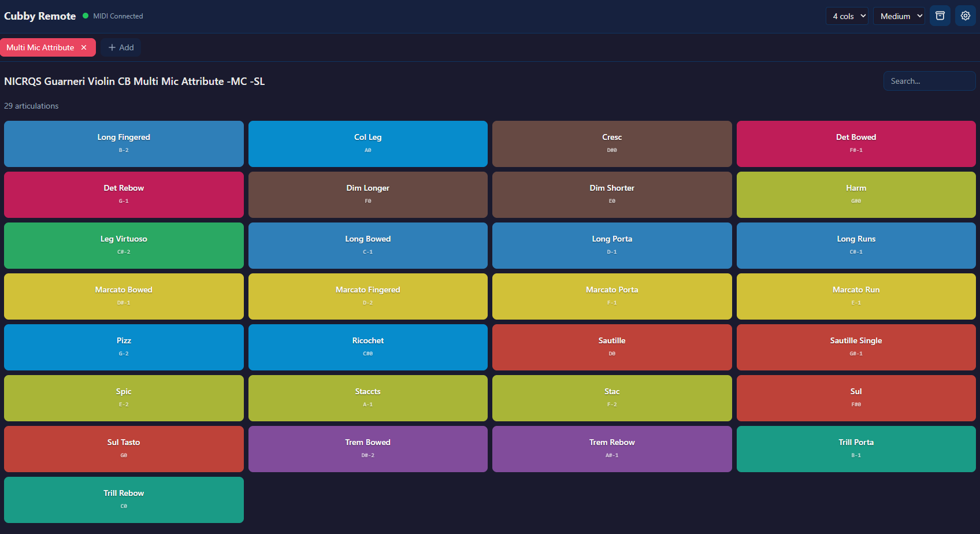The height and width of the screenshot is (534, 980).
Task: Trigger the Trill Rebow articulation
Action: point(124,499)
